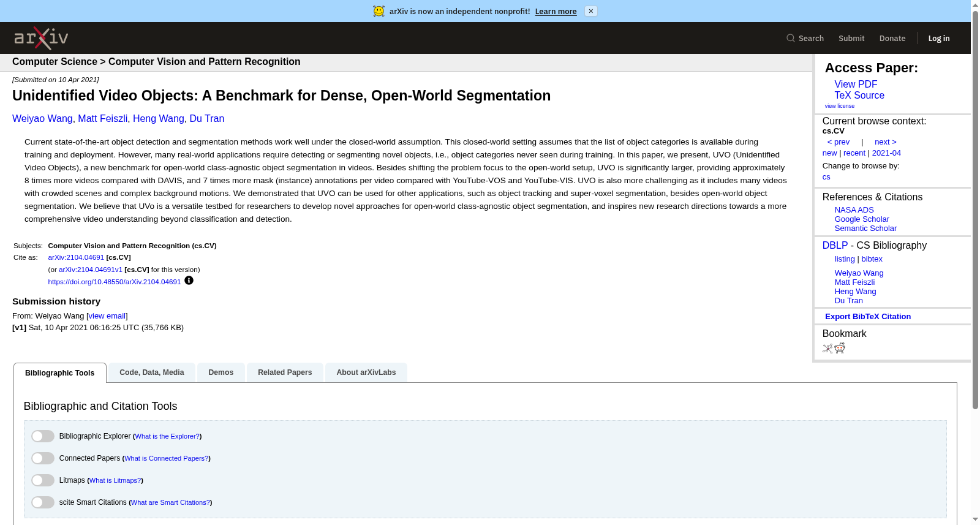Toggle the Bibliographic Explorer switch
The height and width of the screenshot is (525, 980).
pyautogui.click(x=43, y=436)
